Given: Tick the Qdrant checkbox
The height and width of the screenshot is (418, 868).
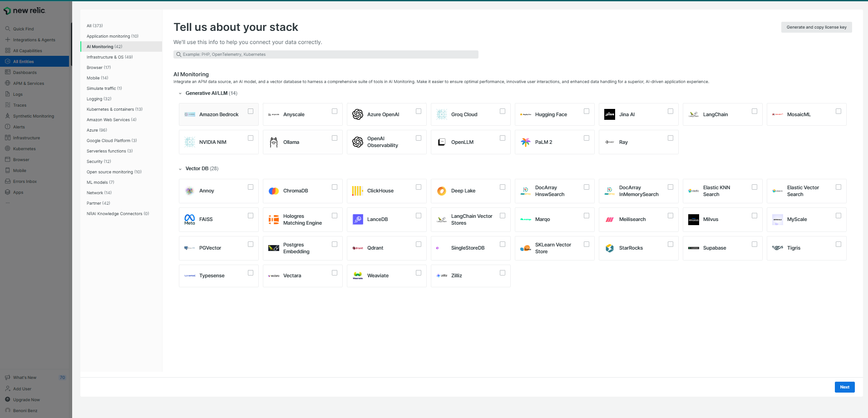Looking at the screenshot, I should point(419,244).
